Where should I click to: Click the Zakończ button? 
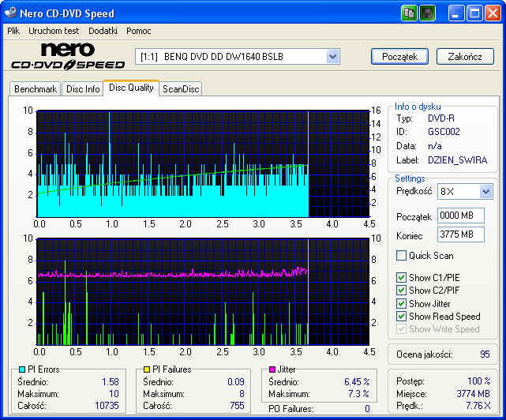465,57
